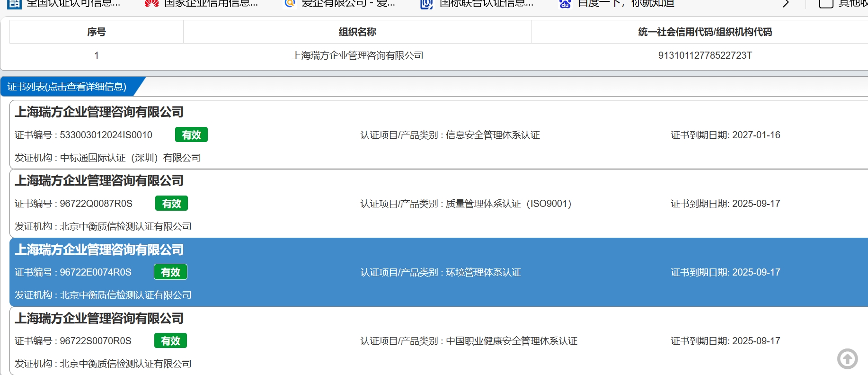Click the 质量管理体系认证（ISO9001）category text
Screen dimensions: 868x375
[509, 204]
